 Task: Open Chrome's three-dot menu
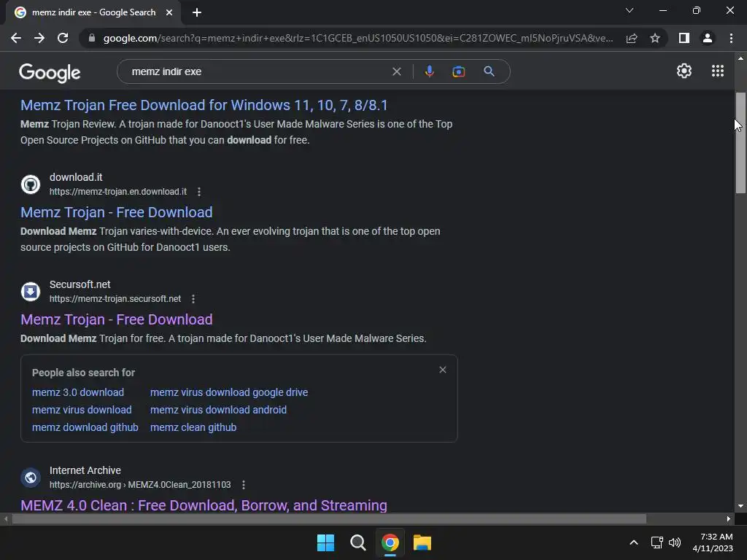731,38
